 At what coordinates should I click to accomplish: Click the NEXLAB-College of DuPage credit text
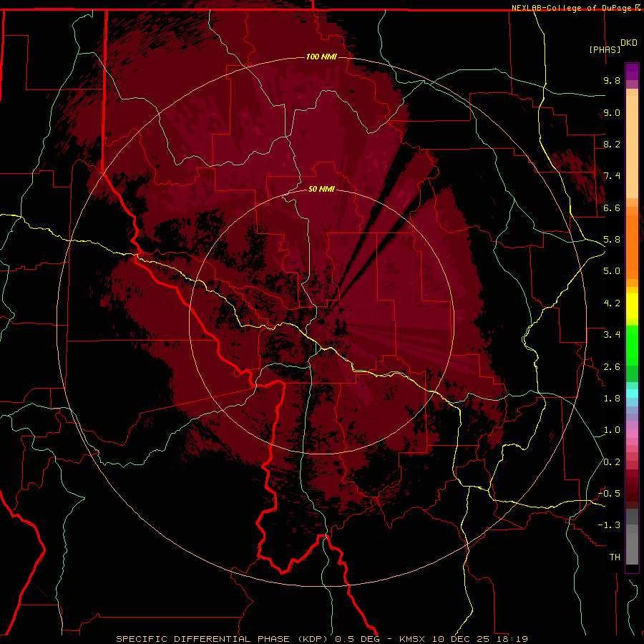572,8
